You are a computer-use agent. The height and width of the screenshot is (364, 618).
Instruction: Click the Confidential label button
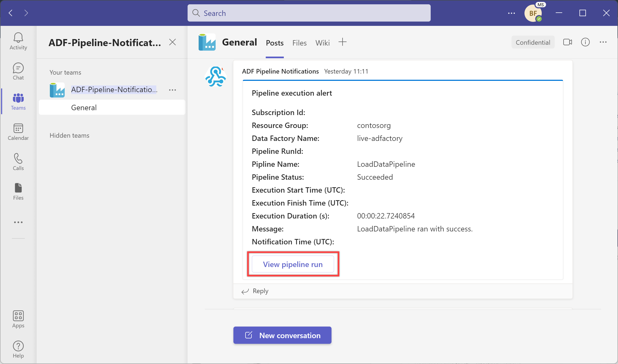[x=533, y=42]
